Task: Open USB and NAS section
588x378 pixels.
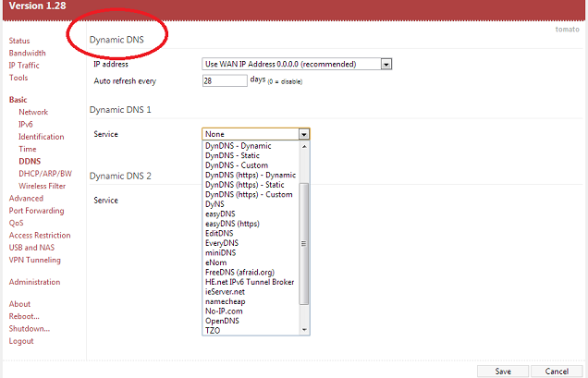Action: click(31, 248)
